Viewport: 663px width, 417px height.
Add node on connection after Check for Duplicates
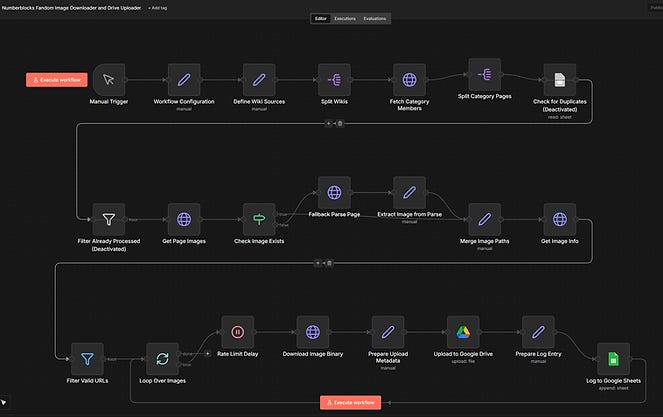point(329,123)
